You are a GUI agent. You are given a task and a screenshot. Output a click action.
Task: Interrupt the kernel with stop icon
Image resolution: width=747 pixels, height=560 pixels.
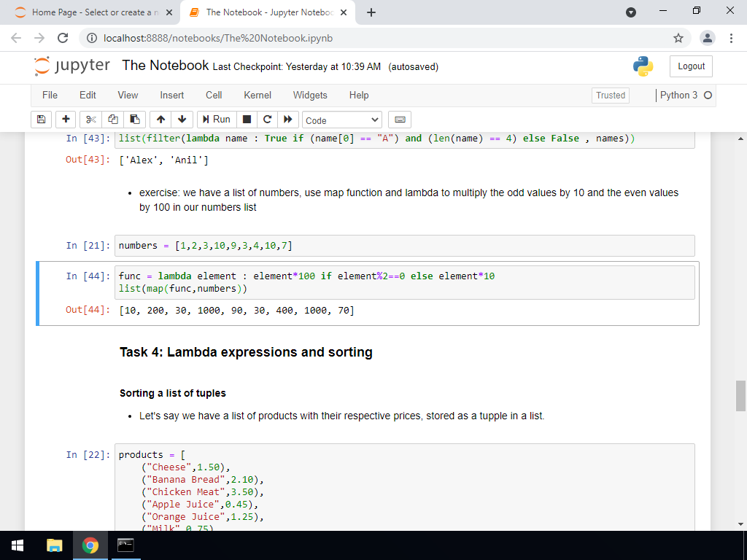[x=247, y=120]
